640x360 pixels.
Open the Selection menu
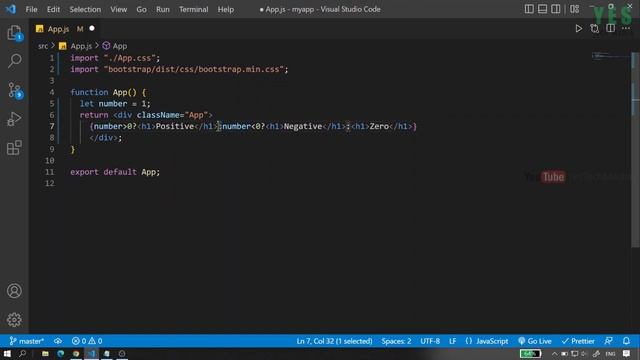coord(85,9)
